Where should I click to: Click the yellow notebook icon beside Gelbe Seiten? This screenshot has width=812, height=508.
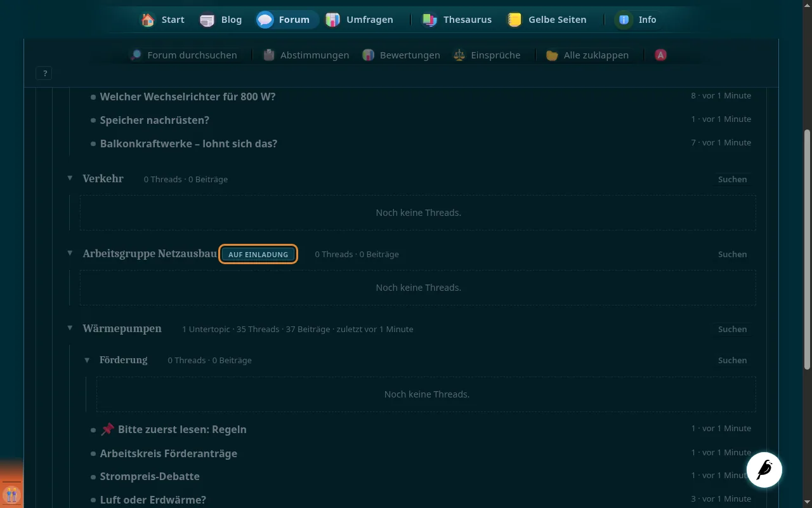[x=514, y=20]
